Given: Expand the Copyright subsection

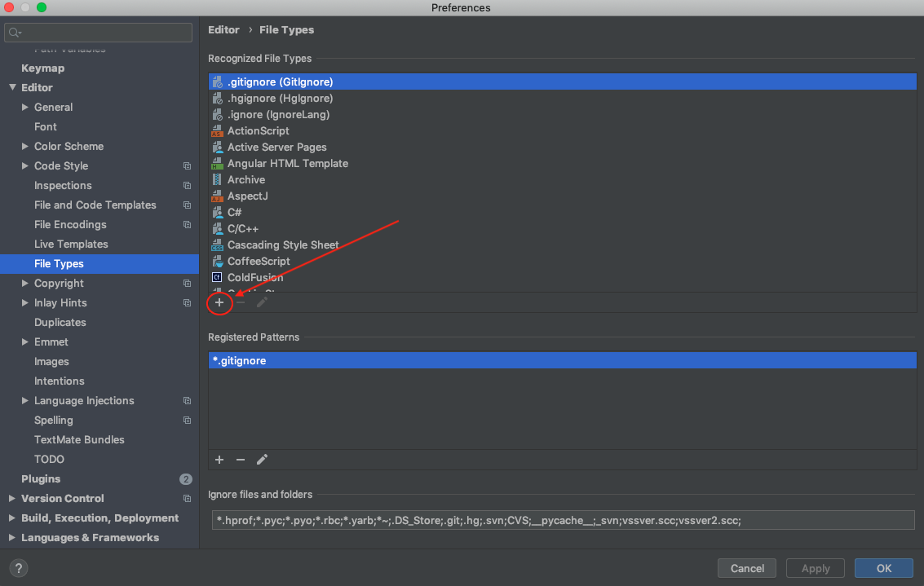Looking at the screenshot, I should (24, 284).
